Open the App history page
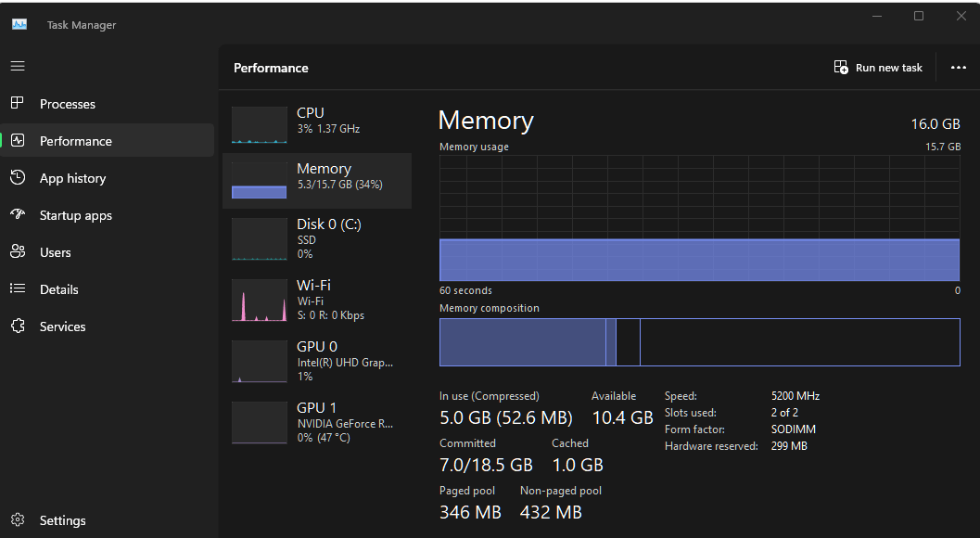 pos(108,178)
